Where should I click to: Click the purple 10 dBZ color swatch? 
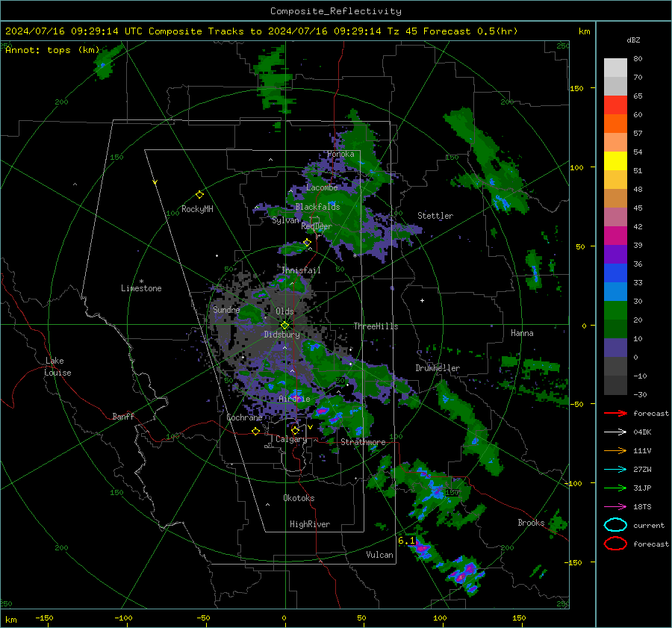click(615, 347)
